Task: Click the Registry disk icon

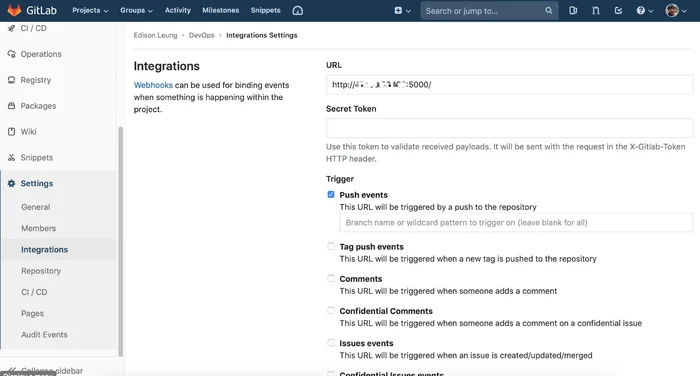Action: pyautogui.click(x=11, y=80)
